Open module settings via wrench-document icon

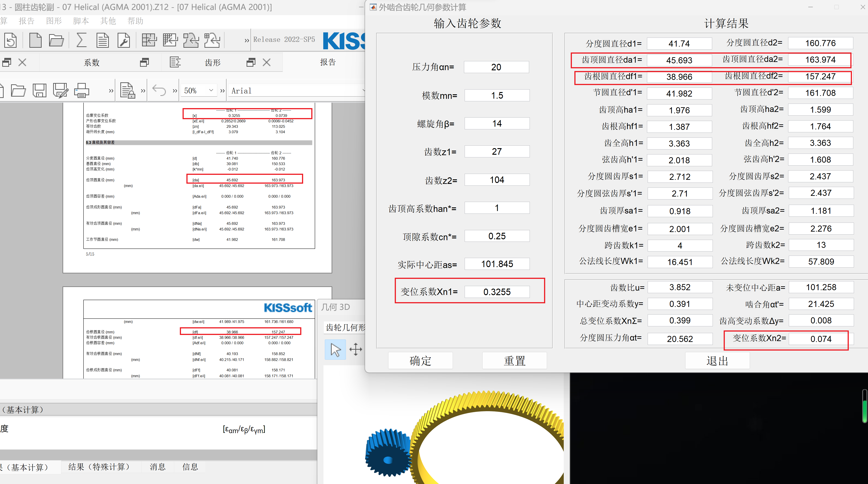[124, 40]
